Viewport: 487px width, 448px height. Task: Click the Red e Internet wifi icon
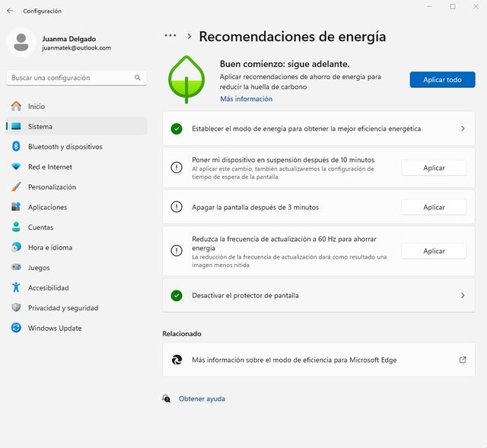(15, 167)
